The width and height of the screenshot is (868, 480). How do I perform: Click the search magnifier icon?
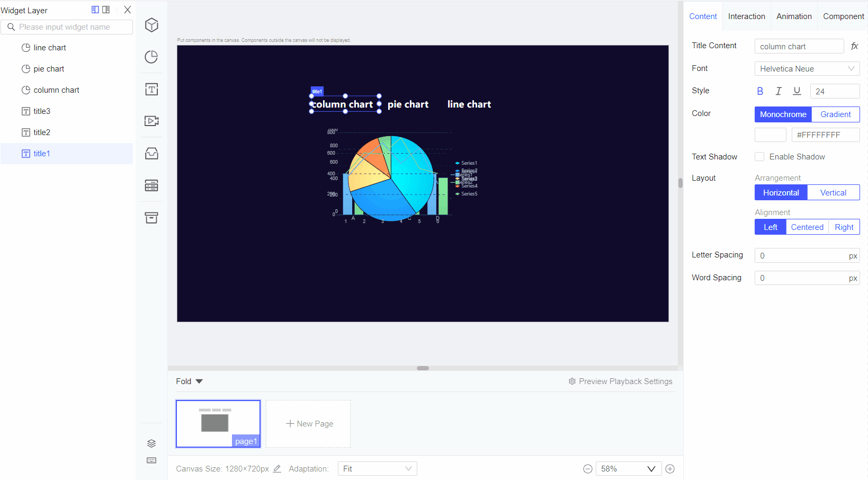[11, 27]
